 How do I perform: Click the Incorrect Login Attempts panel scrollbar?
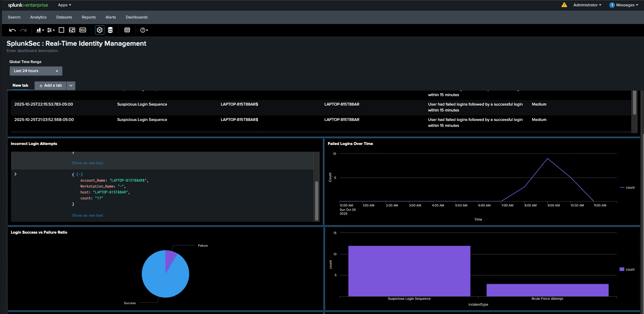(x=316, y=201)
